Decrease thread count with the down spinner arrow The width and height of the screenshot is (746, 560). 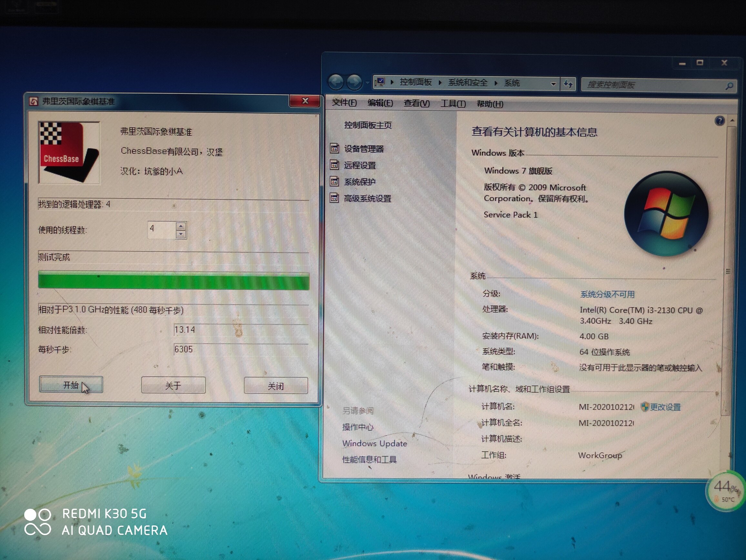(x=181, y=234)
